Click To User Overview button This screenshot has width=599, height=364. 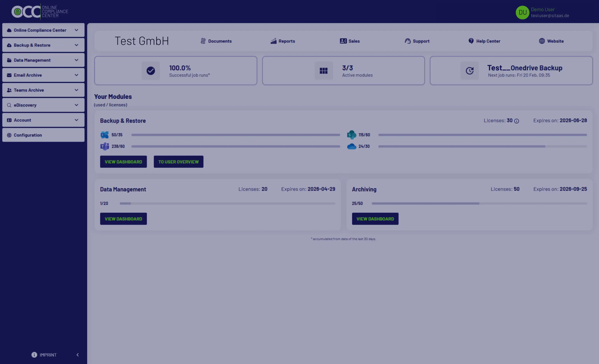coord(179,162)
